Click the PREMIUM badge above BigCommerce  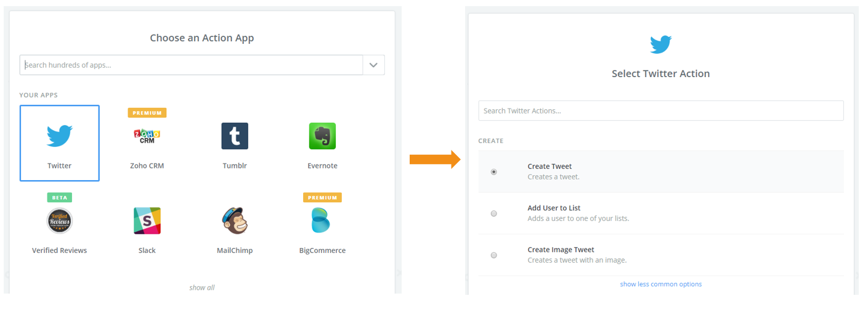pos(322,197)
